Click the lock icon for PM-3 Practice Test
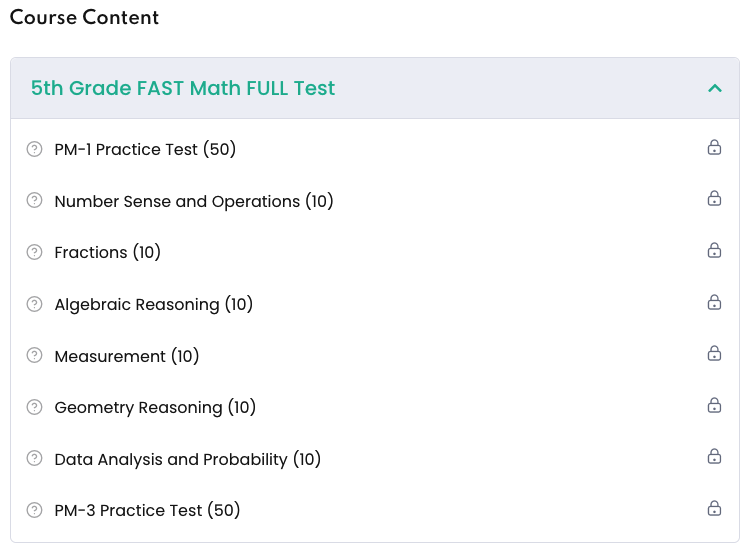751x554 pixels. coord(714,509)
